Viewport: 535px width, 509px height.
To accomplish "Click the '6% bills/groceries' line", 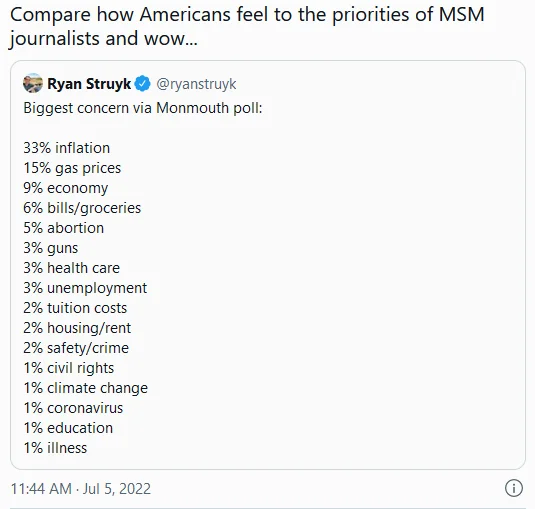I will (x=82, y=208).
